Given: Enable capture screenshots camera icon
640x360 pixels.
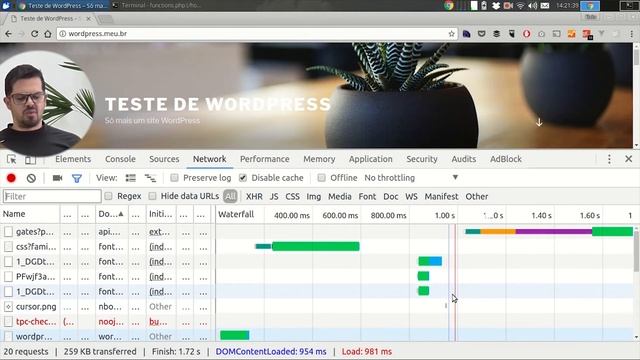Looking at the screenshot, I should 57,178.
